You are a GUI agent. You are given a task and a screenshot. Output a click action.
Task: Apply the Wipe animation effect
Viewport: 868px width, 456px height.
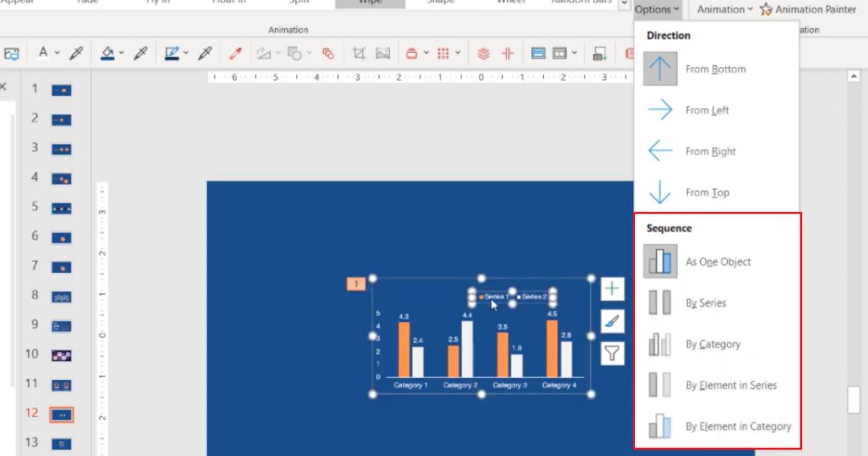[369, 2]
